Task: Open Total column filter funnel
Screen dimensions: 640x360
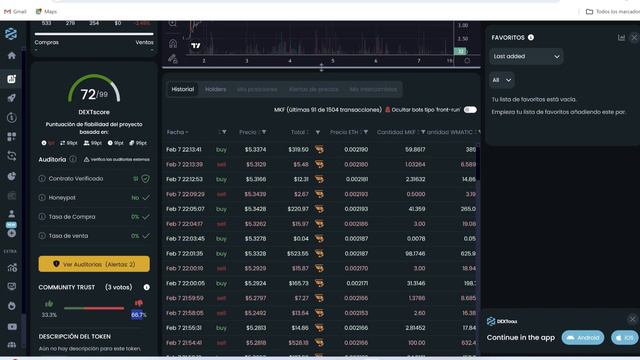Action: (x=318, y=132)
